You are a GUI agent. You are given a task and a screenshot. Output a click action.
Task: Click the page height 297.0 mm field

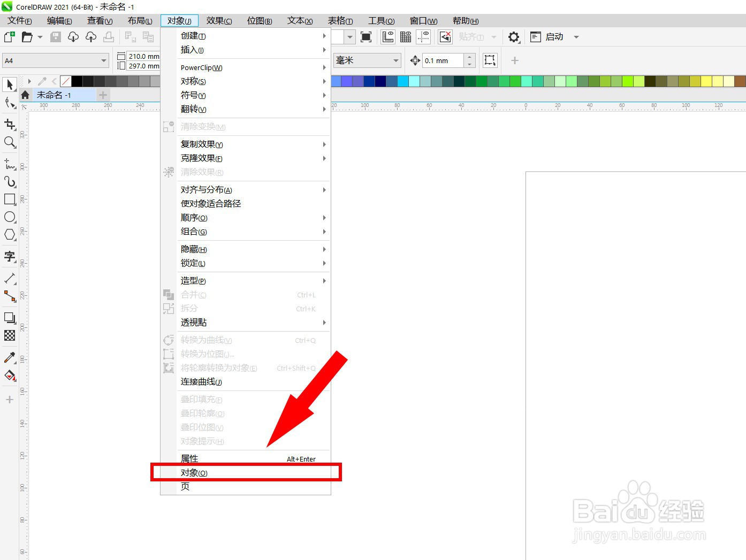(x=143, y=66)
